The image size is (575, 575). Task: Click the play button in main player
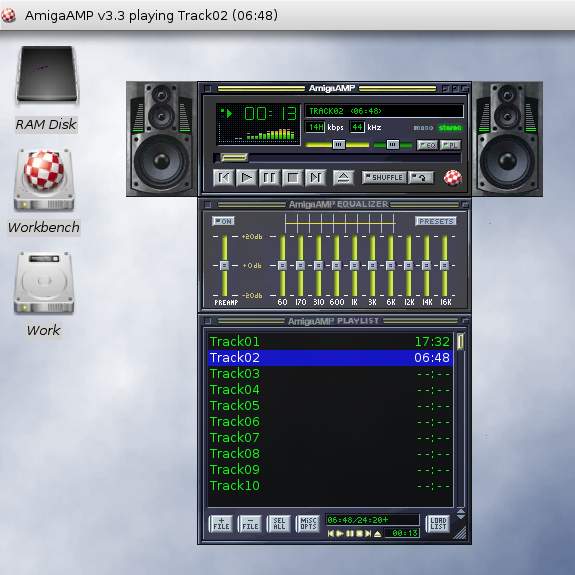tap(246, 178)
